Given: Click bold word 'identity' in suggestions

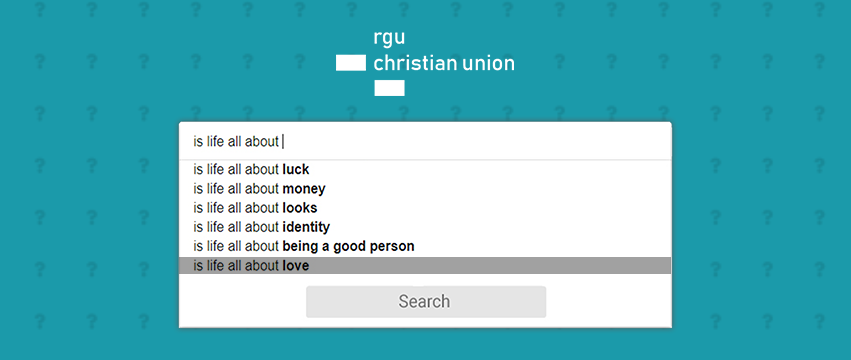Looking at the screenshot, I should [x=306, y=227].
